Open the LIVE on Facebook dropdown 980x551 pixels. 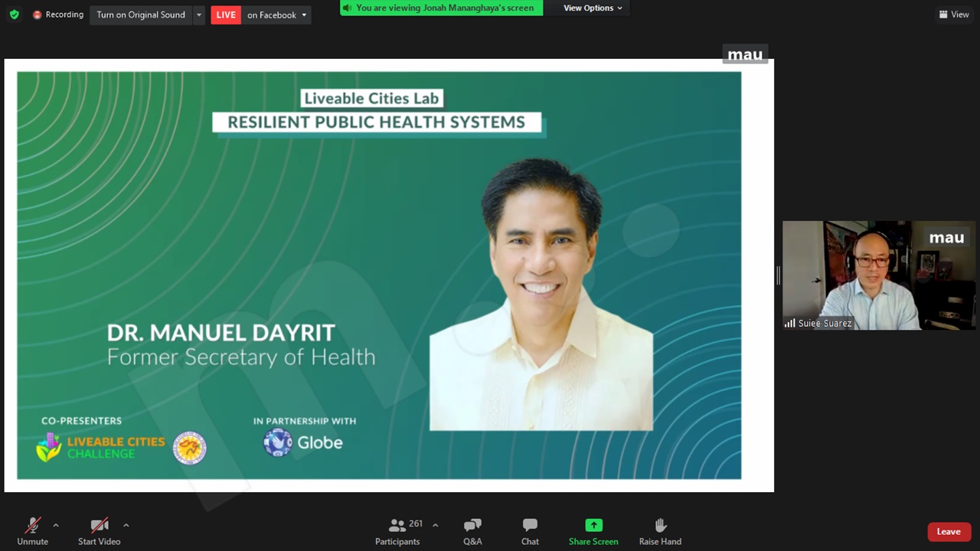[x=276, y=15]
